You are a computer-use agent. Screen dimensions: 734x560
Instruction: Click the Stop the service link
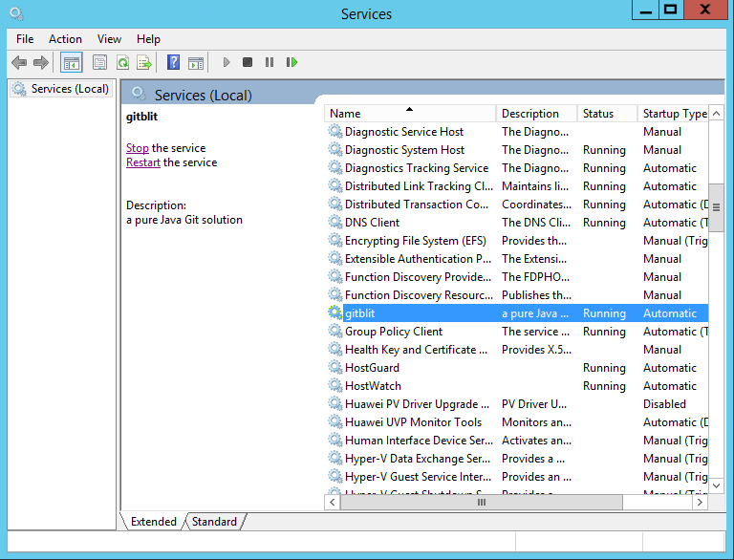pos(138,148)
